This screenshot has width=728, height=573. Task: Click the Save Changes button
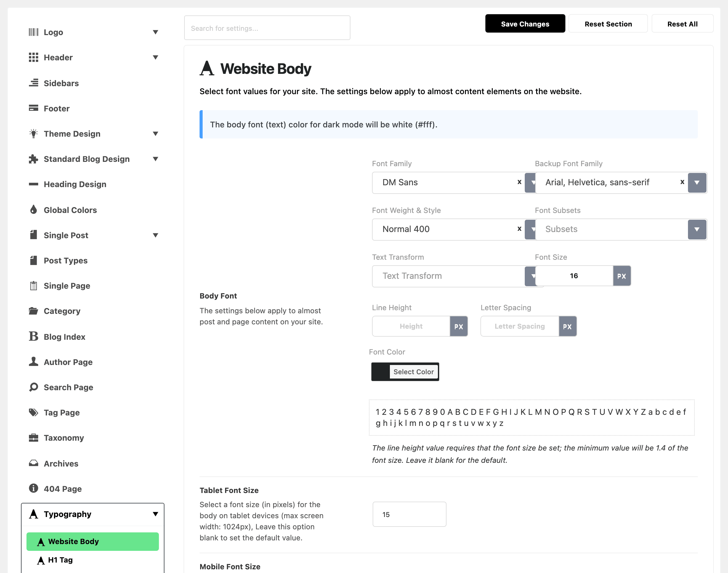(x=525, y=24)
